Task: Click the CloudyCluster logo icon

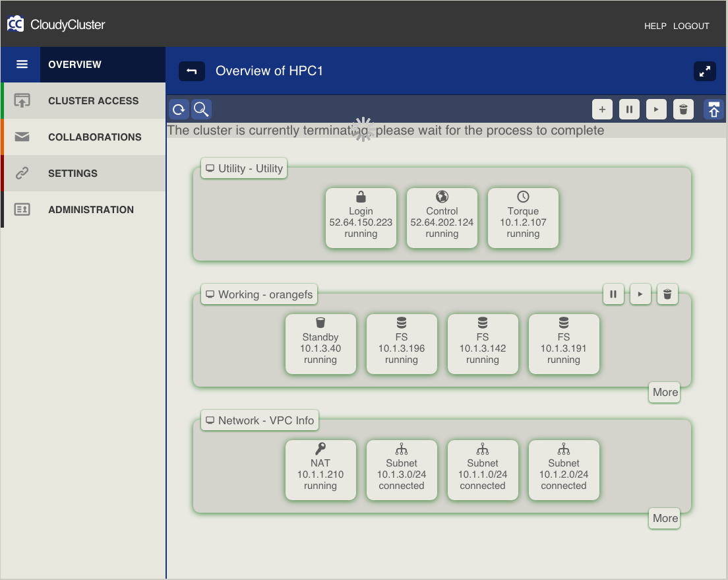Action: pyautogui.click(x=15, y=24)
